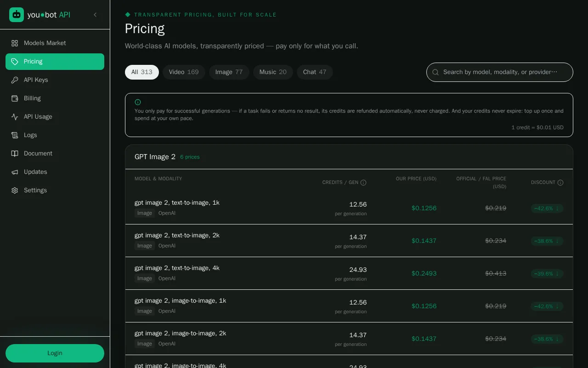Viewport: 588px width, 368px height.
Task: Click OpenAI provider in text-to-image 4k row
Action: [x=167, y=278]
